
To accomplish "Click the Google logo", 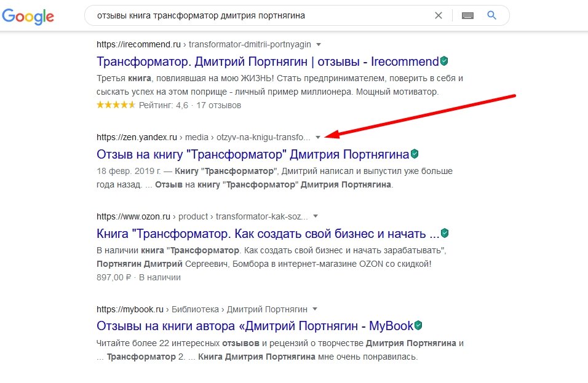I will point(28,17).
